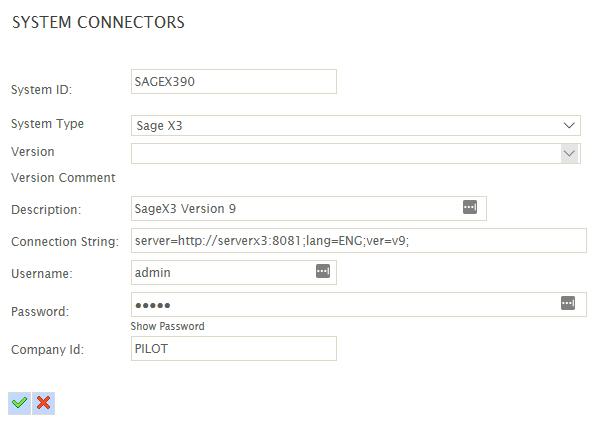The image size is (608, 426).
Task: Click the System ID label
Action: (x=43, y=90)
